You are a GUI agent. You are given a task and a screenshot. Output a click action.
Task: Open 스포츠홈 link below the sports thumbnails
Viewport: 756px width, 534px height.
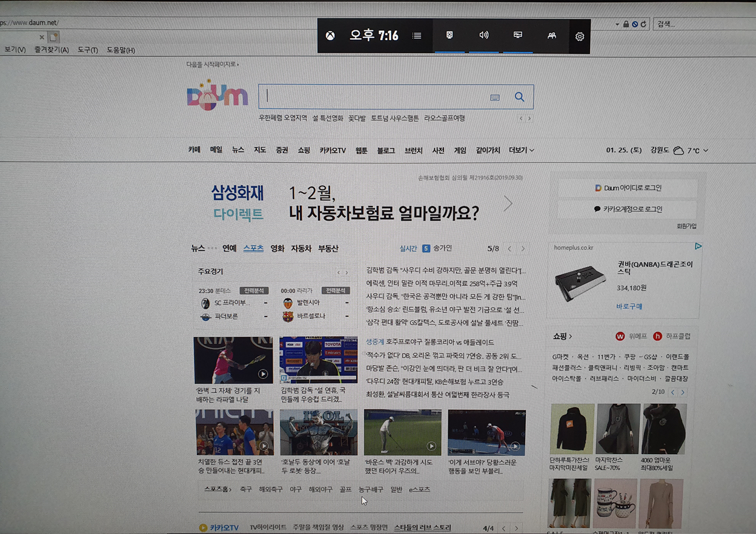[x=217, y=489]
